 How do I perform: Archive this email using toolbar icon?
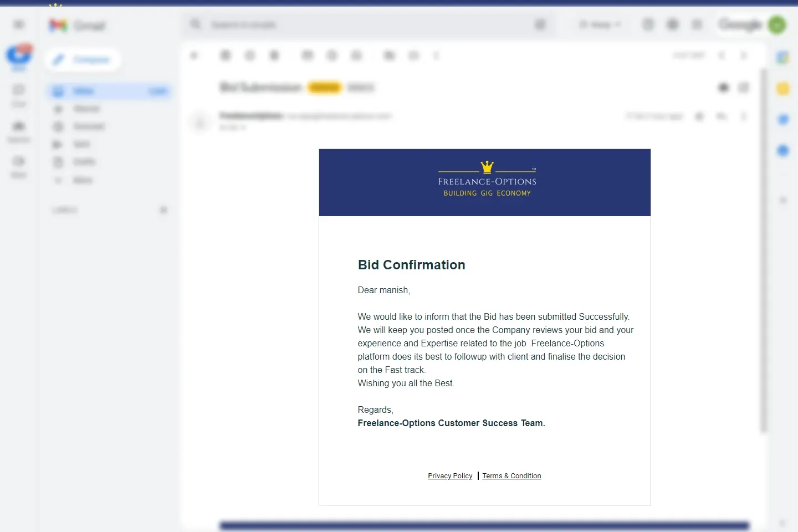[x=225, y=55]
